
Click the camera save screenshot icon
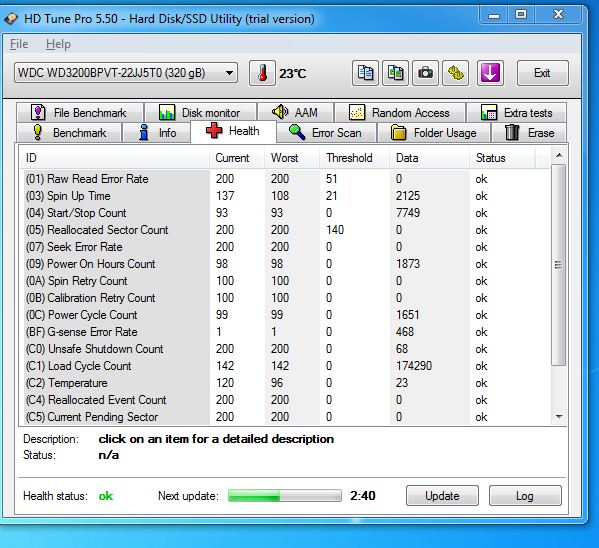pyautogui.click(x=425, y=73)
